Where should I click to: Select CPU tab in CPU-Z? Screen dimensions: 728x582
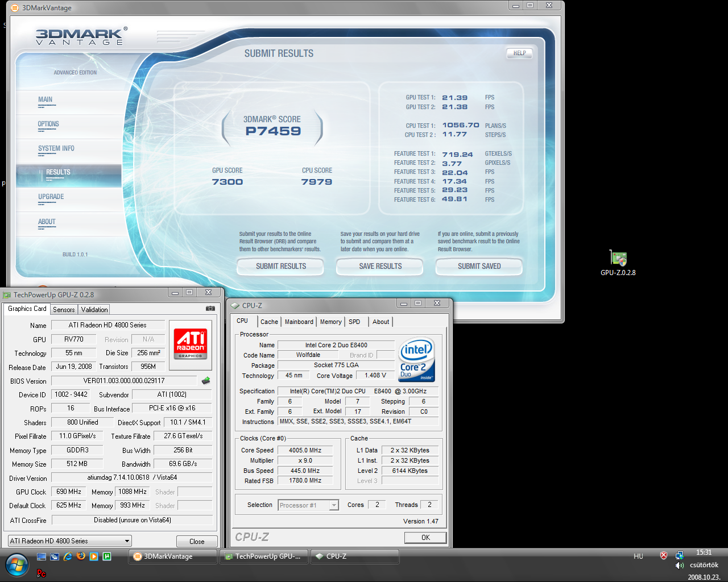pyautogui.click(x=243, y=321)
